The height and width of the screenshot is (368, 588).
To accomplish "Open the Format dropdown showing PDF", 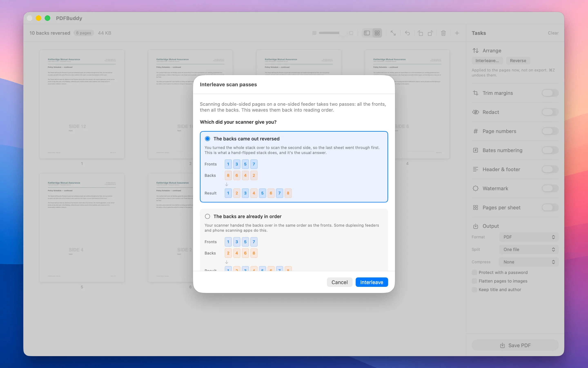I will click(529, 237).
